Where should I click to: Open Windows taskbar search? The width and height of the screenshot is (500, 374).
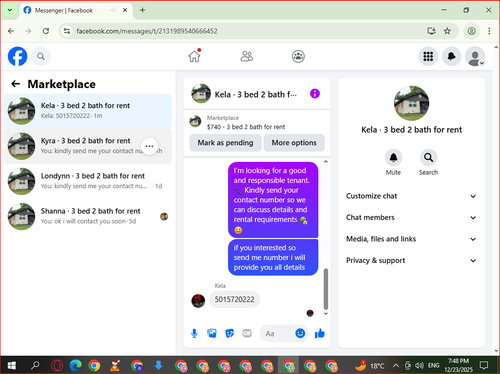[35, 366]
